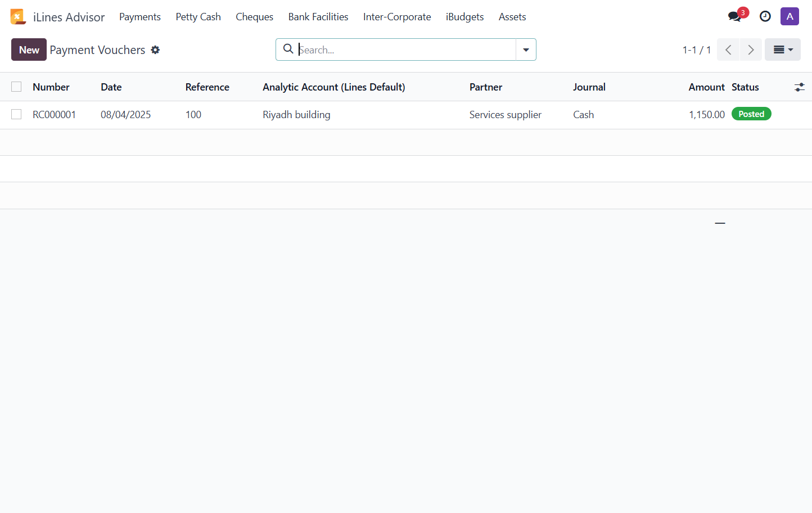Sort by the Amount column header
Image resolution: width=812 pixels, height=513 pixels.
pyautogui.click(x=707, y=87)
